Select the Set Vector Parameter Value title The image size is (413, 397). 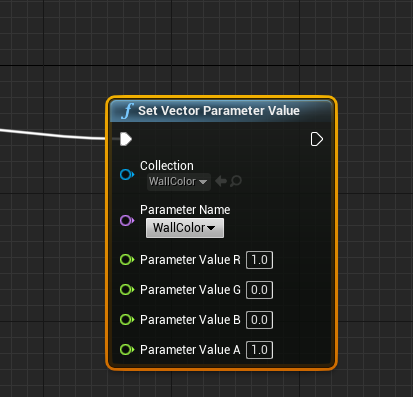pos(219,111)
